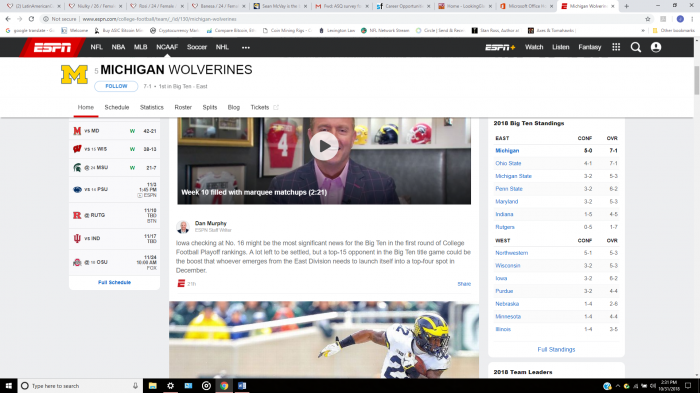Open the NFL Network Stream bookmark

click(x=385, y=31)
